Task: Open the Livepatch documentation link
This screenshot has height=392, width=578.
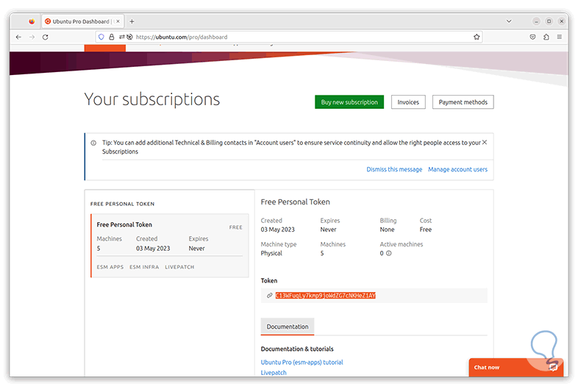Action: pos(274,372)
